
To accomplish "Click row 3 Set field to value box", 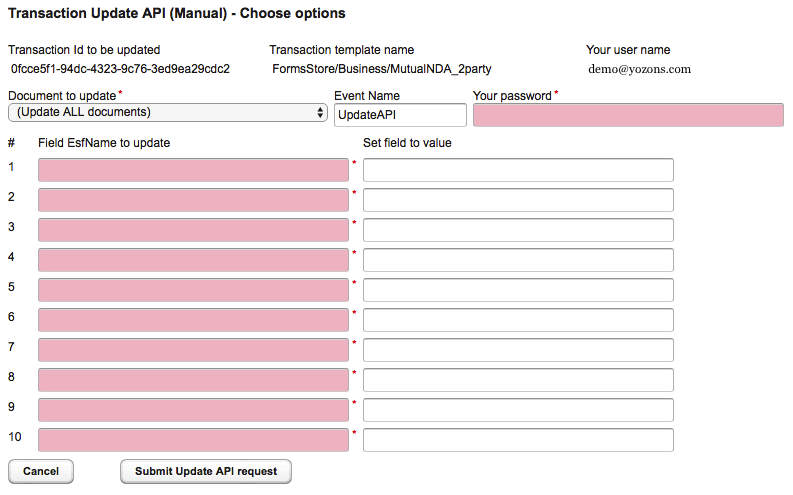I will click(x=518, y=230).
